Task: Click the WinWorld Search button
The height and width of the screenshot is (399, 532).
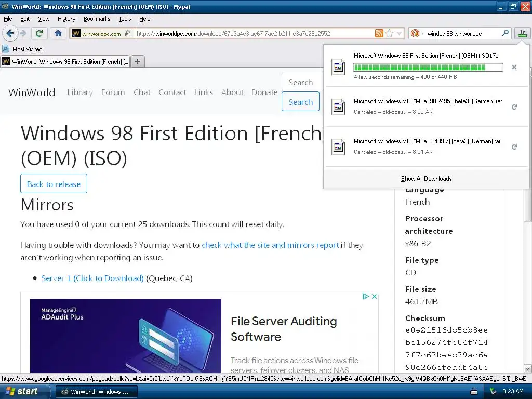Action: 300,102
